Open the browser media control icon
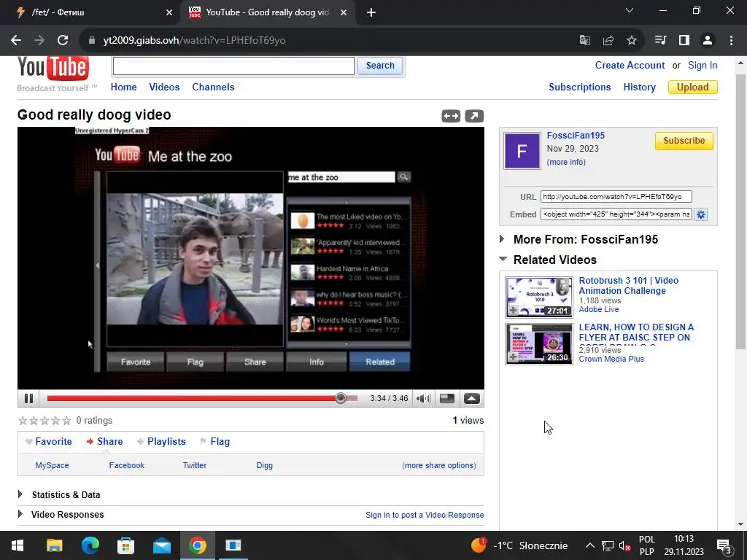The width and height of the screenshot is (747, 560). [660, 41]
